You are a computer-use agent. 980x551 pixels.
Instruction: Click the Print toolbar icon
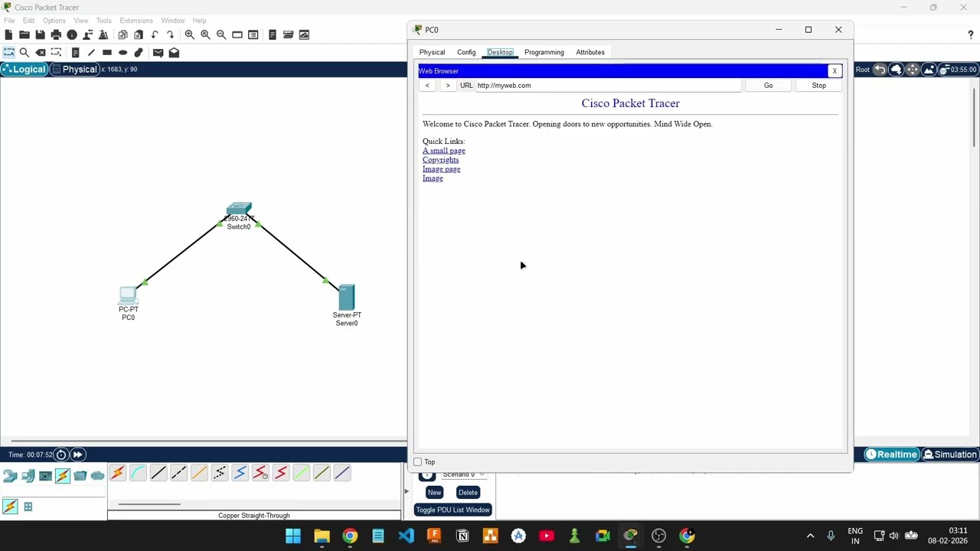56,34
